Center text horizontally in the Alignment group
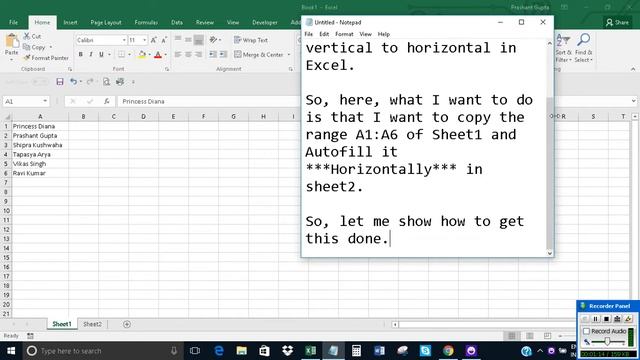The image size is (640, 360). click(x=188, y=54)
